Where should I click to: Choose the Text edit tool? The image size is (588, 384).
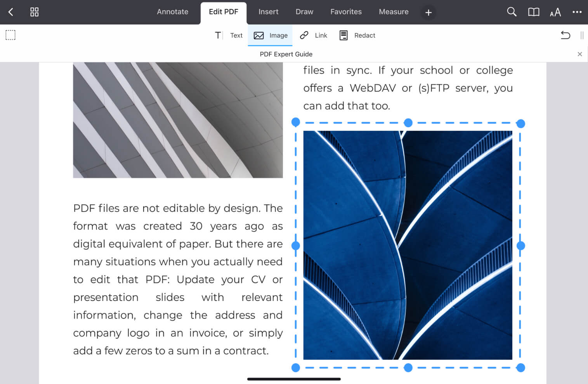(229, 35)
